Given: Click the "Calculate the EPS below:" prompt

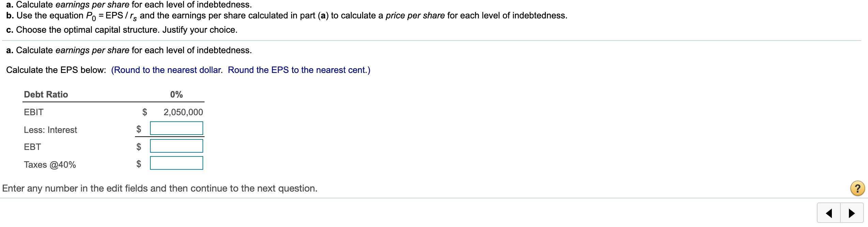Looking at the screenshot, I should coord(56,70).
